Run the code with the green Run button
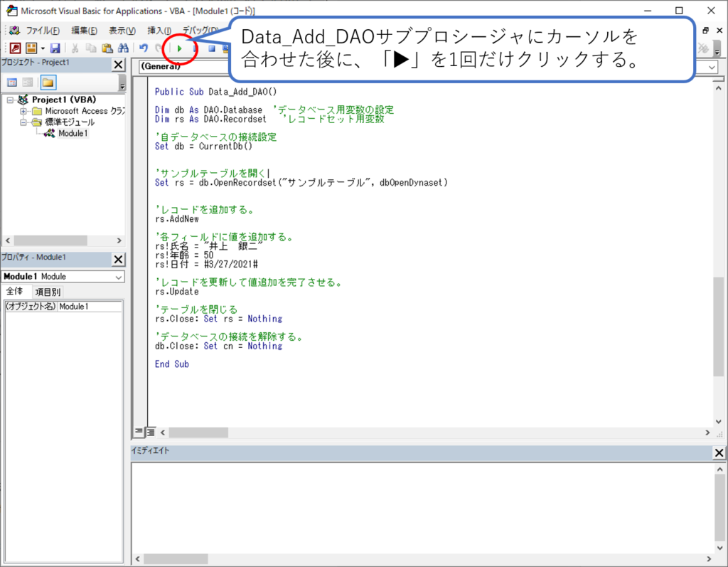This screenshot has width=728, height=567. pos(179,48)
